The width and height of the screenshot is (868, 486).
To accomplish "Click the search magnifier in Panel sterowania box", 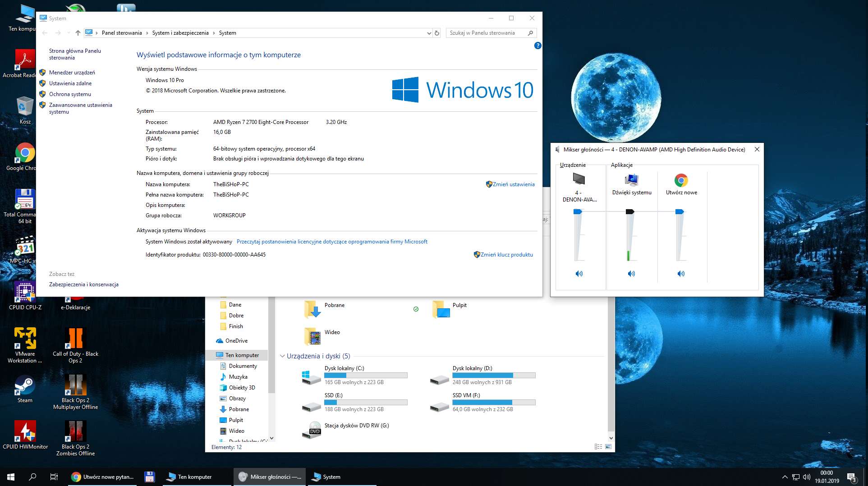I will click(x=530, y=33).
